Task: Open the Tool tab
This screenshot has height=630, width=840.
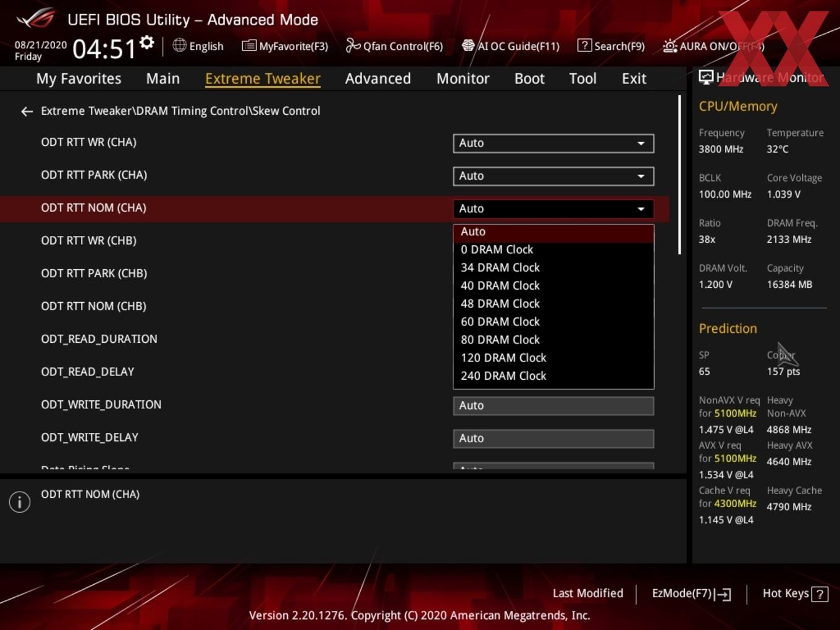Action: coord(582,78)
